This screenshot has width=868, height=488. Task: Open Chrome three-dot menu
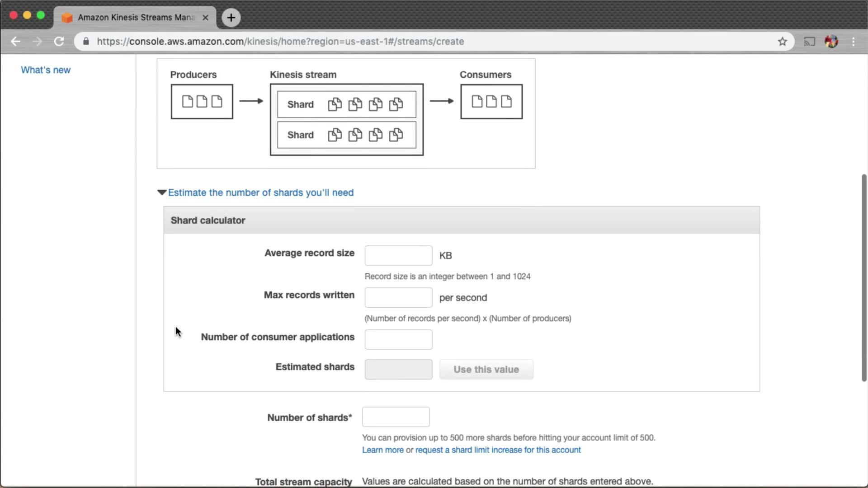[x=853, y=42]
